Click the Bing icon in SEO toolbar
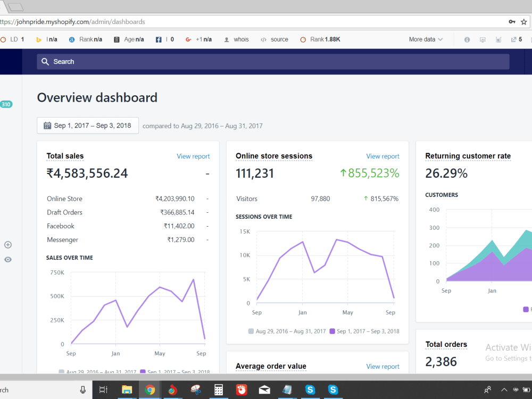The width and height of the screenshot is (532, 399). click(39, 40)
